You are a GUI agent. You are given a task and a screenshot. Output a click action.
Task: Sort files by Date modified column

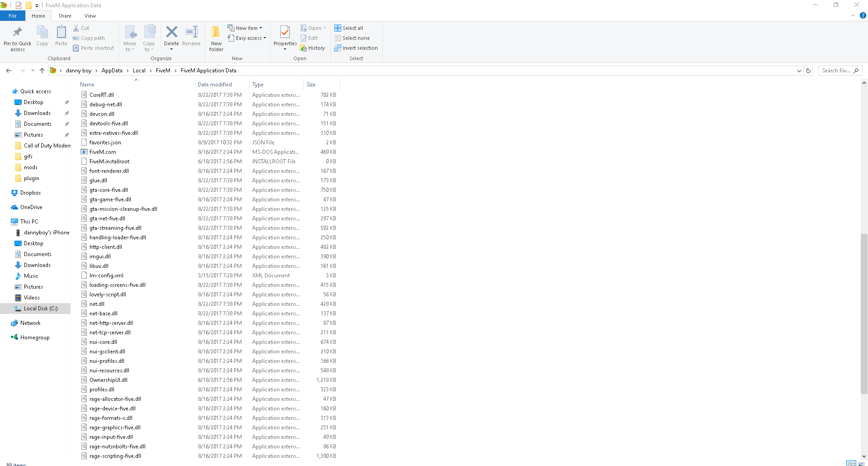[x=222, y=85]
